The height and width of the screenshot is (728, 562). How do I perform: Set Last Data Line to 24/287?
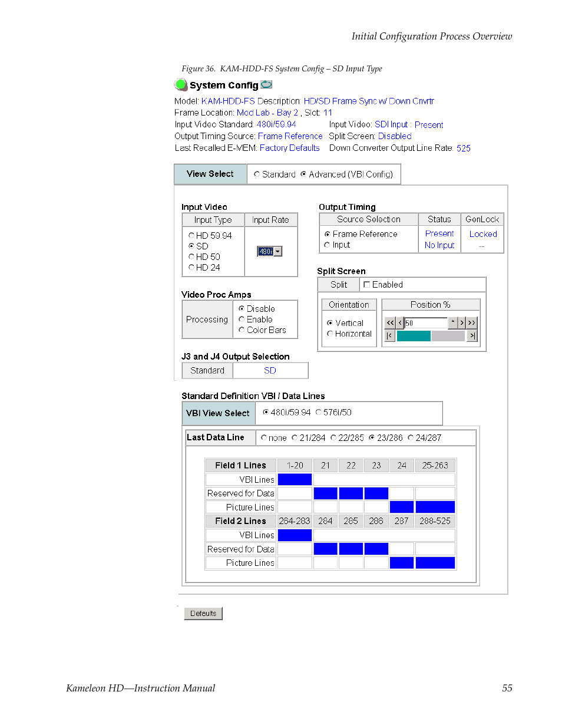(411, 437)
